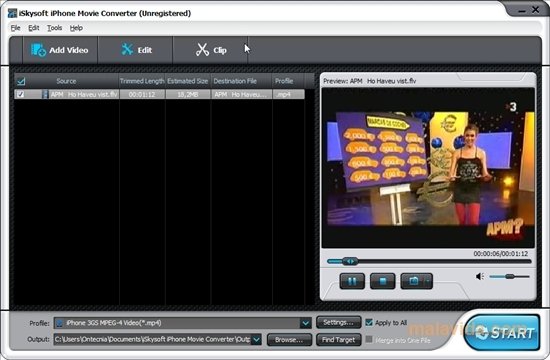Uncheck the APM Ho Haveu vist.flv row checkbox
The width and height of the screenshot is (550, 360).
click(x=21, y=94)
